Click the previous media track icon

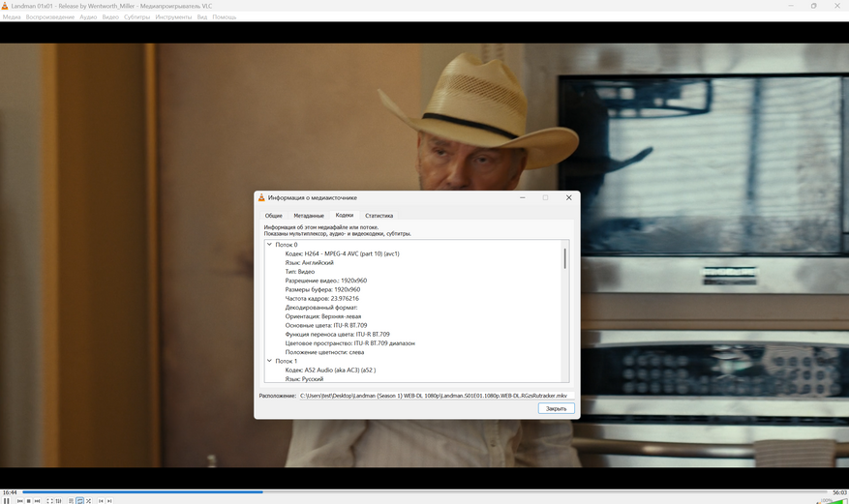click(19, 500)
